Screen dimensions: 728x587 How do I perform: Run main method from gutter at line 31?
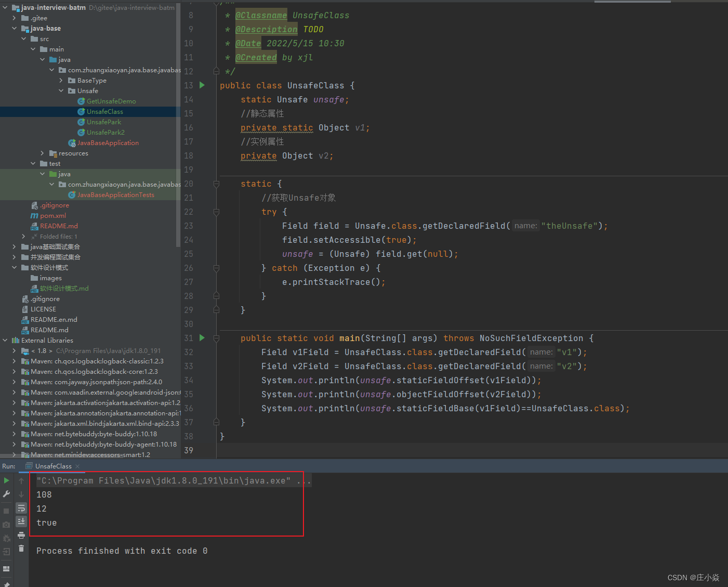pyautogui.click(x=202, y=338)
